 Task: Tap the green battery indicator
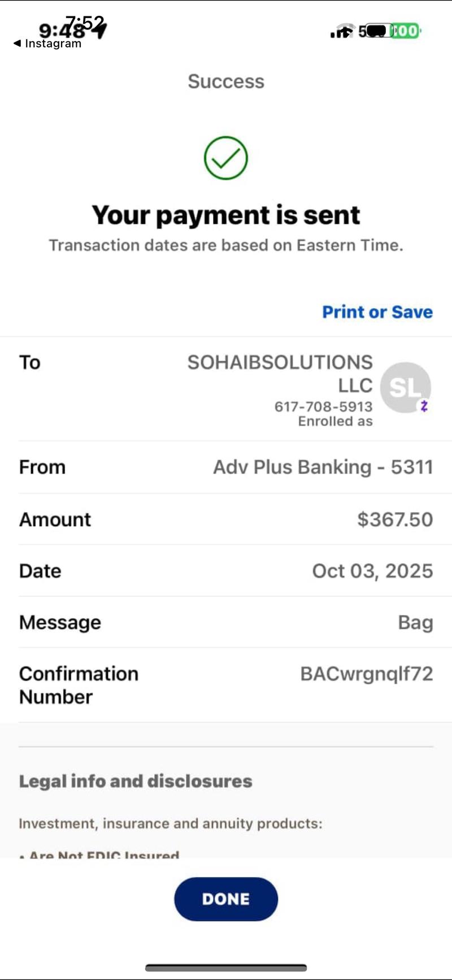coord(406,31)
